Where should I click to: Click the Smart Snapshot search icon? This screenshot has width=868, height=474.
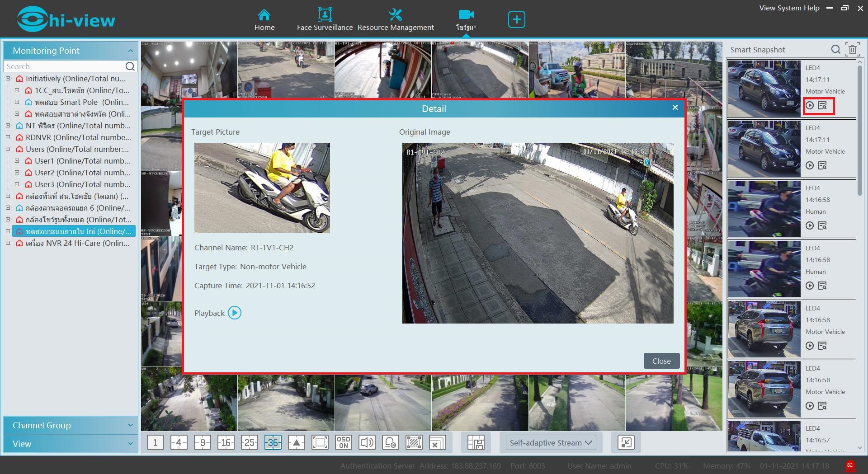tap(835, 50)
